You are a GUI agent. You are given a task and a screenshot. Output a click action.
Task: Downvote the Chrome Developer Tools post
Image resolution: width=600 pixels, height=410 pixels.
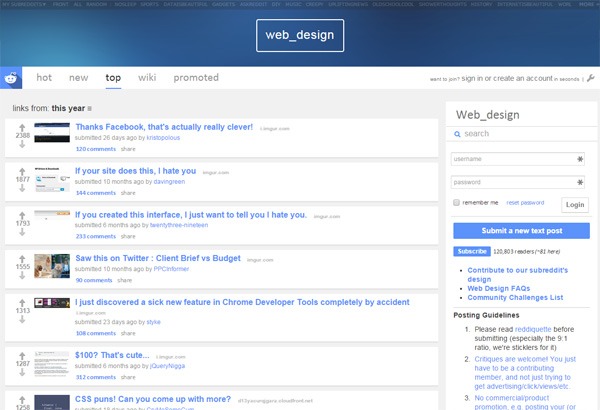click(22, 319)
